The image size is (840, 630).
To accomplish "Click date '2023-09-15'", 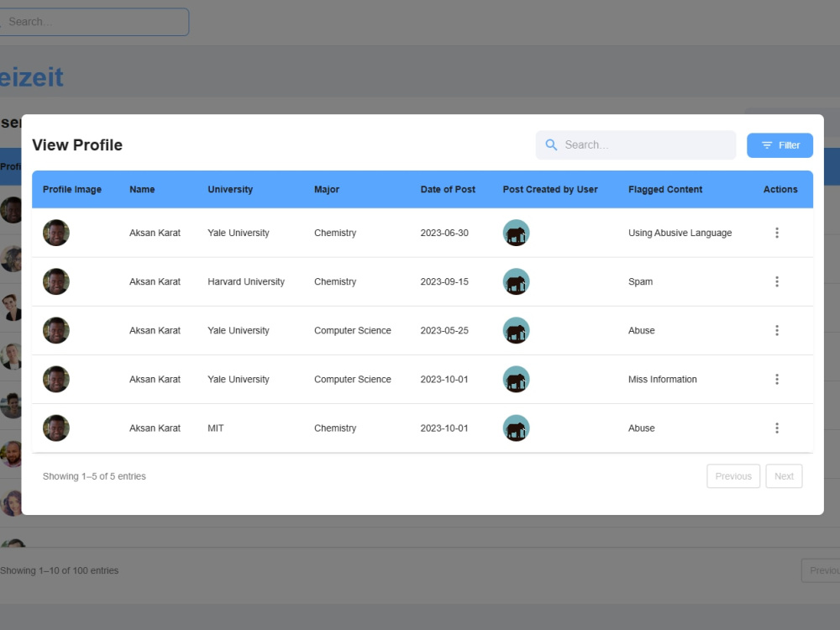I will pos(444,281).
